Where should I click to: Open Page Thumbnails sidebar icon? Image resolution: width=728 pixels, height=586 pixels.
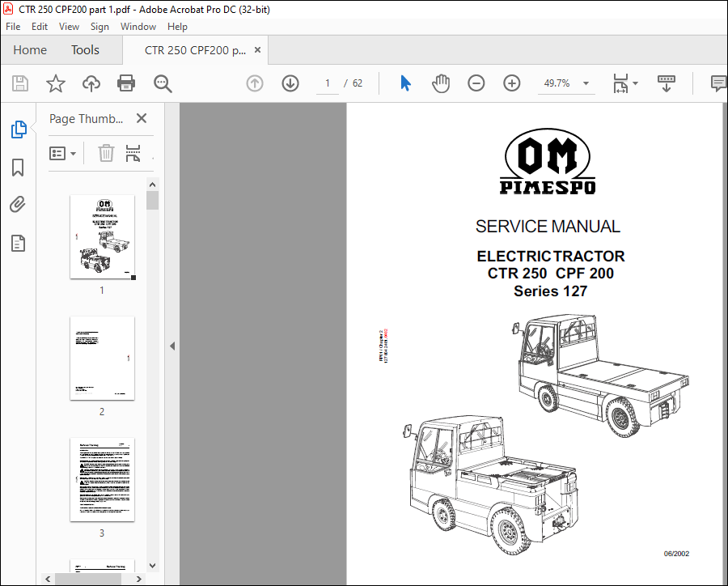[19, 130]
